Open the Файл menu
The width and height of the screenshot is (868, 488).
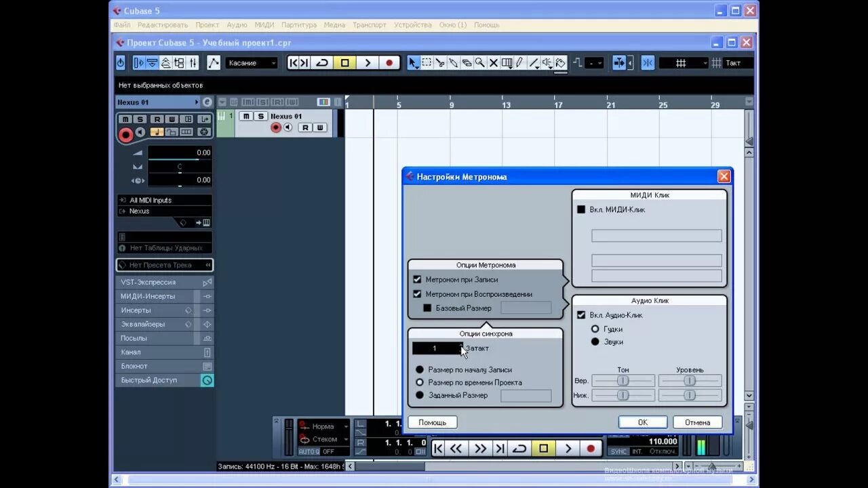122,25
